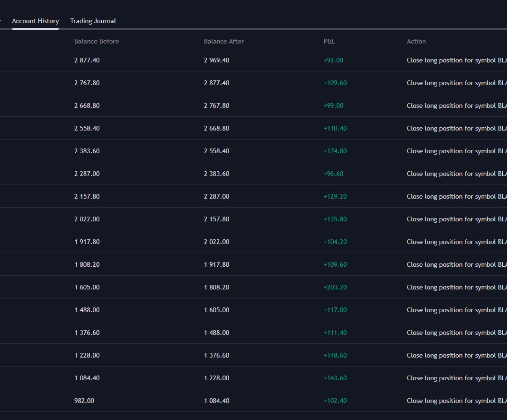Click the P&L column header

click(x=329, y=41)
